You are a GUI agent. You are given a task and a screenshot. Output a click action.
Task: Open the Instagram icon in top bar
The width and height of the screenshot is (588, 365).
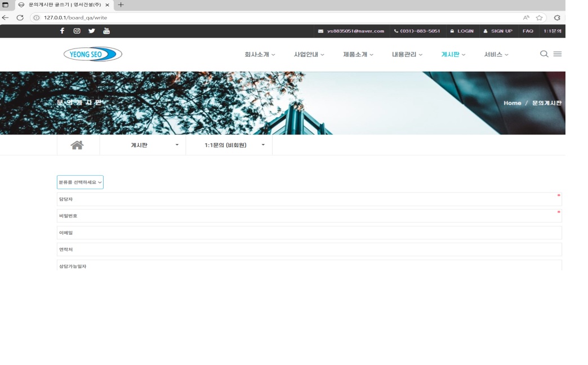[x=77, y=31]
